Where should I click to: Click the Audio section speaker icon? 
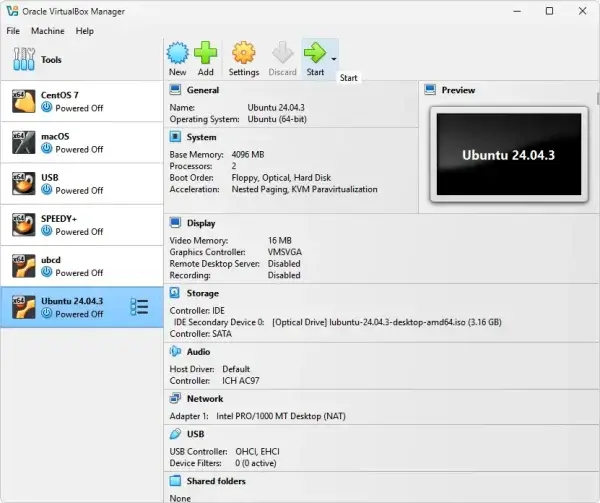pos(175,351)
